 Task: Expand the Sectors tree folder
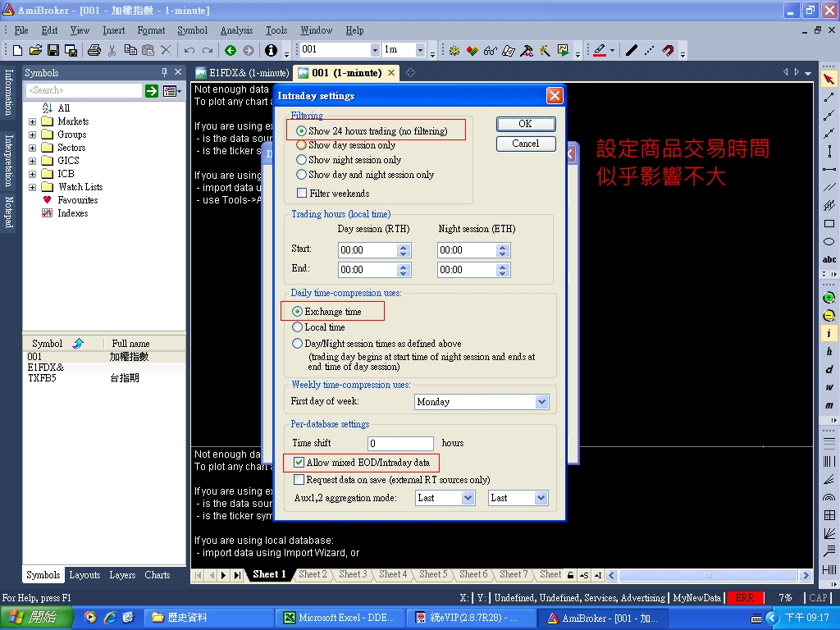click(x=32, y=148)
